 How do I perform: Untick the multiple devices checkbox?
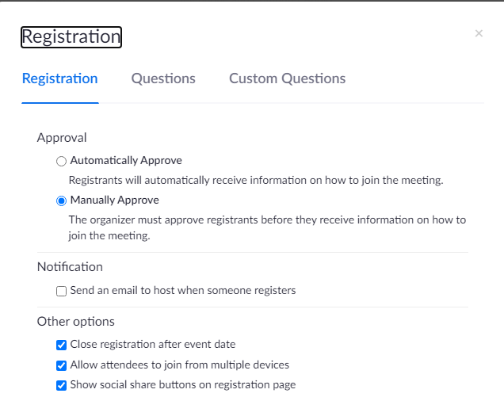(x=61, y=365)
